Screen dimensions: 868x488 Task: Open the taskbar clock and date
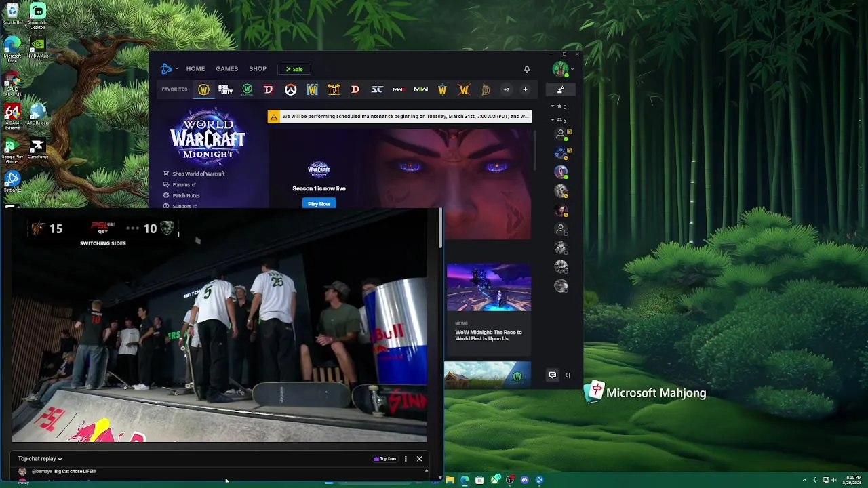tap(854, 480)
